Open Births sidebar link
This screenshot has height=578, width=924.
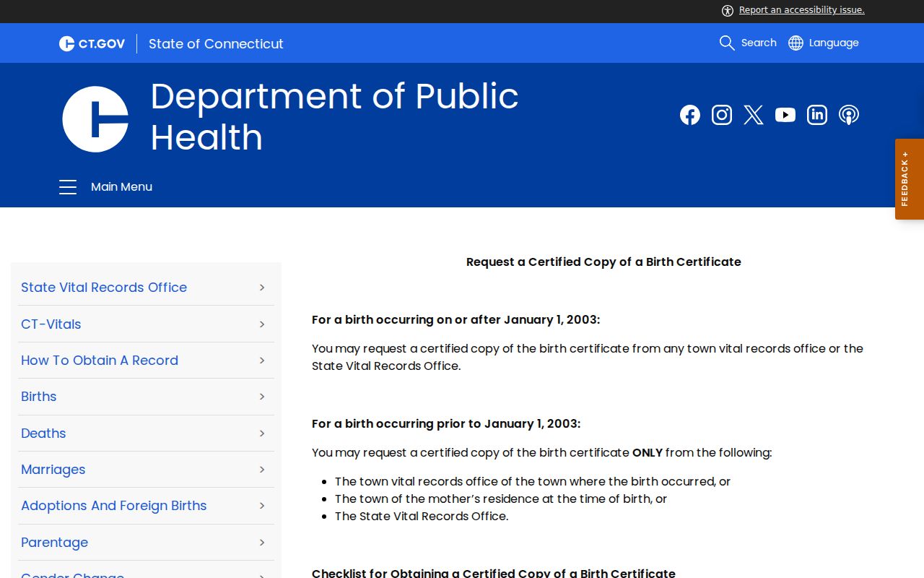point(39,397)
